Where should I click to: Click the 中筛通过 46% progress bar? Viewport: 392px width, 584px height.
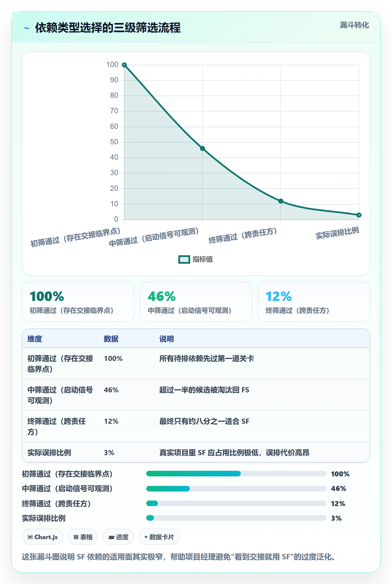[x=236, y=489]
